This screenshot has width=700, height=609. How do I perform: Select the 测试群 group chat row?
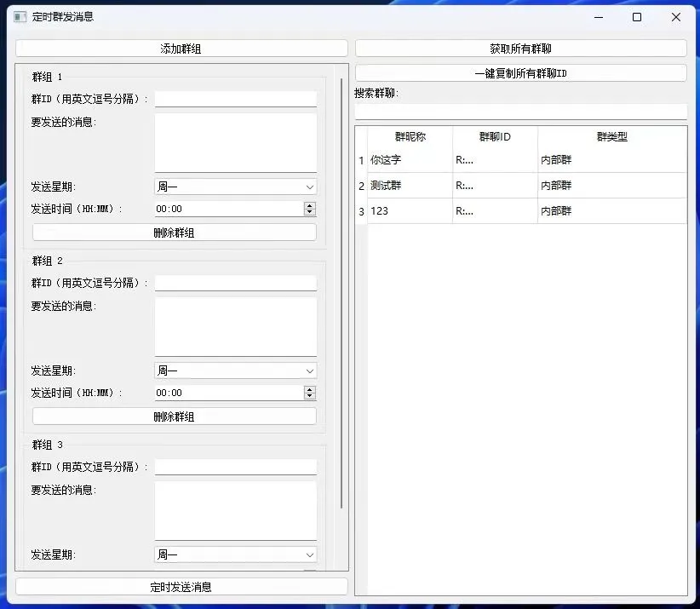[409, 186]
